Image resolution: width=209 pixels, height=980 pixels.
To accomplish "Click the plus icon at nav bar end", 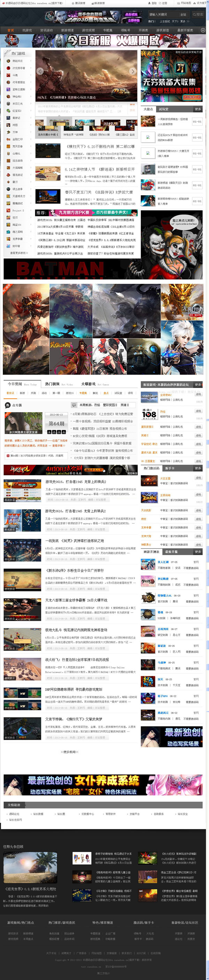I will pos(203,30).
